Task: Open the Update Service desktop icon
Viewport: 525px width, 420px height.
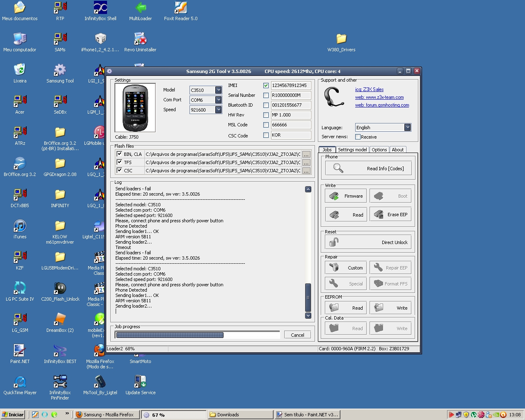Action: (140, 385)
